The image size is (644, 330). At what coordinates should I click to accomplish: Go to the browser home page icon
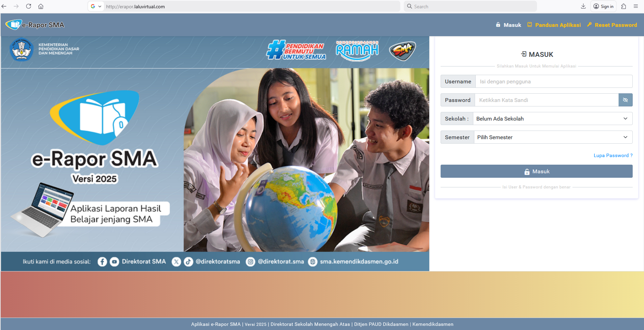(41, 6)
